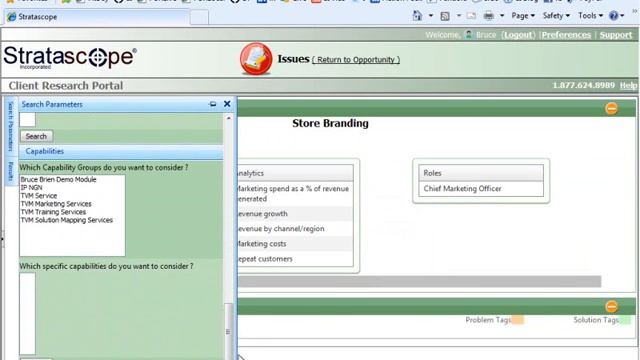
Task: Close the Search Parameters panel
Action: point(227,104)
